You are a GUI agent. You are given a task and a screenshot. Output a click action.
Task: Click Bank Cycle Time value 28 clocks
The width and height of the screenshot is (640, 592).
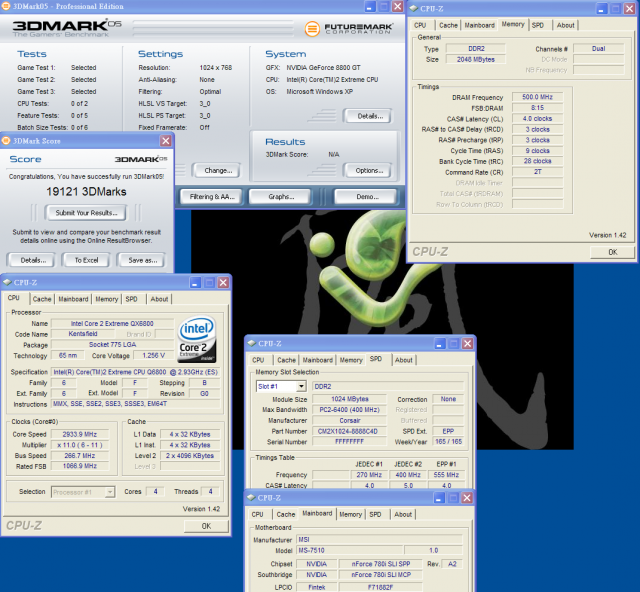click(538, 161)
